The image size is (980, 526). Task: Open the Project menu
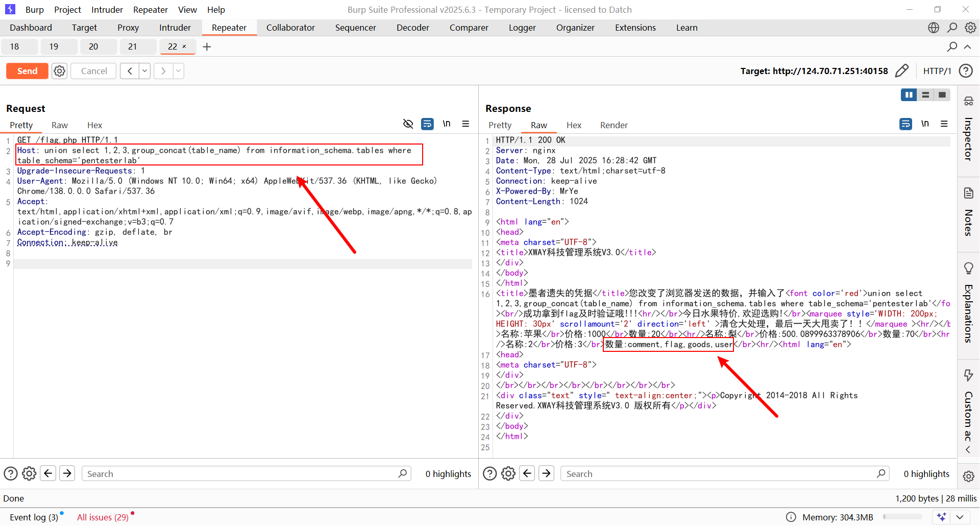[67, 10]
